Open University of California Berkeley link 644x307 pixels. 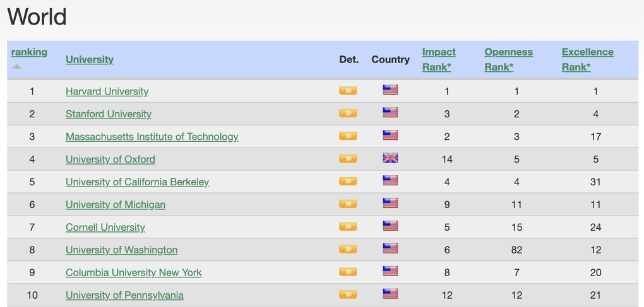pos(137,182)
